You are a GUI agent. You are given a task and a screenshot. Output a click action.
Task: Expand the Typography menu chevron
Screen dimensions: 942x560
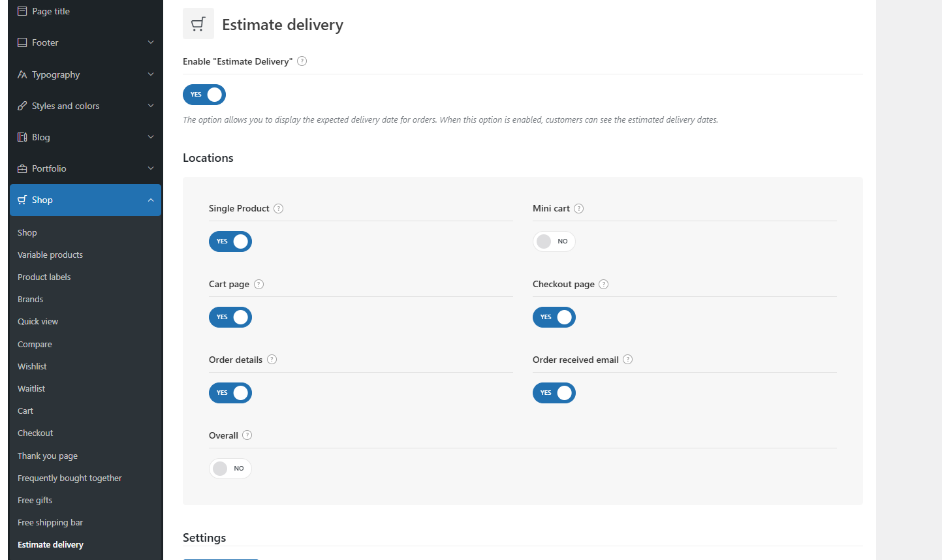[x=151, y=74]
